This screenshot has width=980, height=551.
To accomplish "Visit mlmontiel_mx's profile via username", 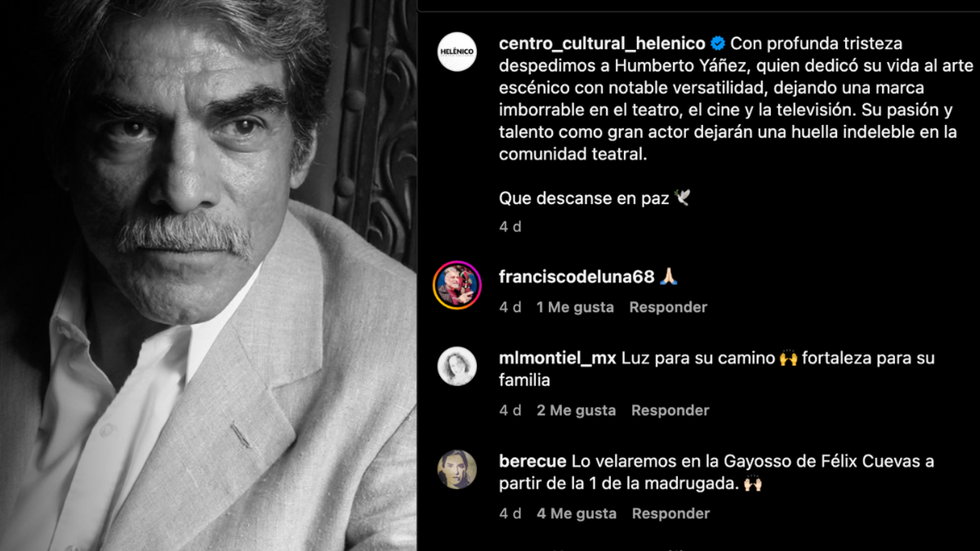I will click(x=557, y=359).
